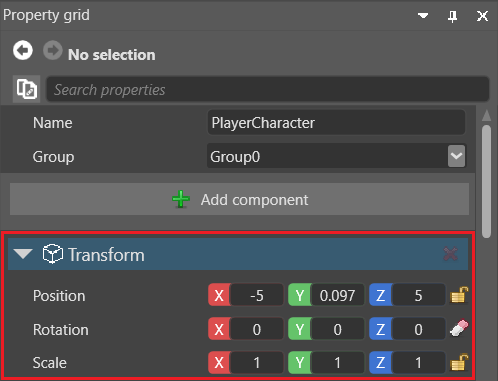Click the red X label of Scale
This screenshot has height=381, width=498.
[x=219, y=362]
